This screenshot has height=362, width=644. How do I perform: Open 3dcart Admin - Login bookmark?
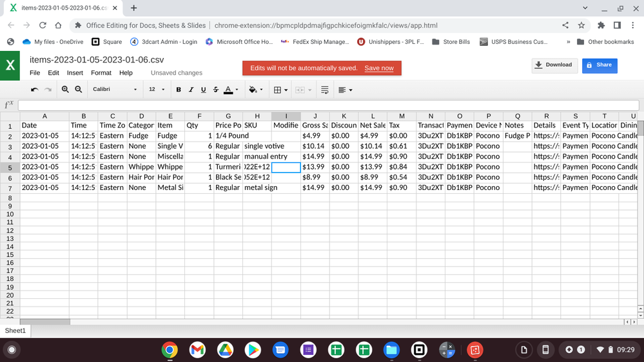[x=164, y=42]
